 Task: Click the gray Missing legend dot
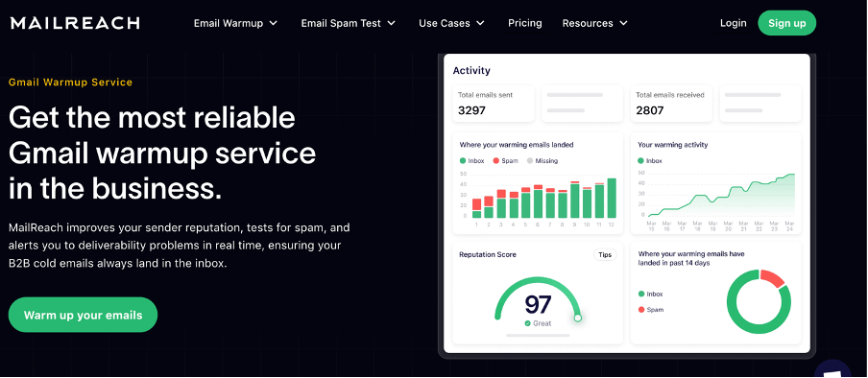tap(530, 161)
